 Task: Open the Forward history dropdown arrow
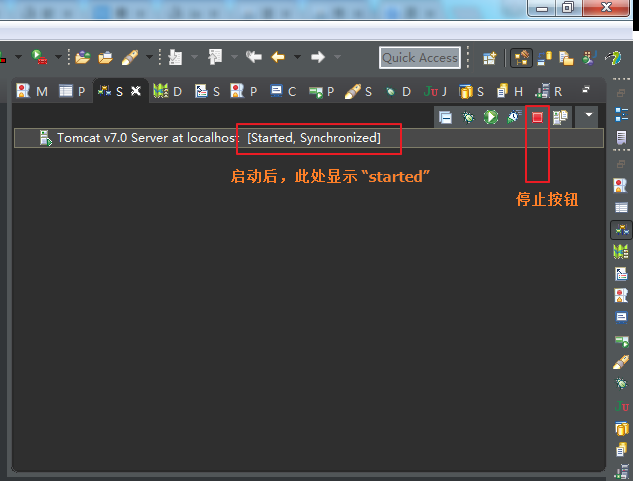pos(337,57)
